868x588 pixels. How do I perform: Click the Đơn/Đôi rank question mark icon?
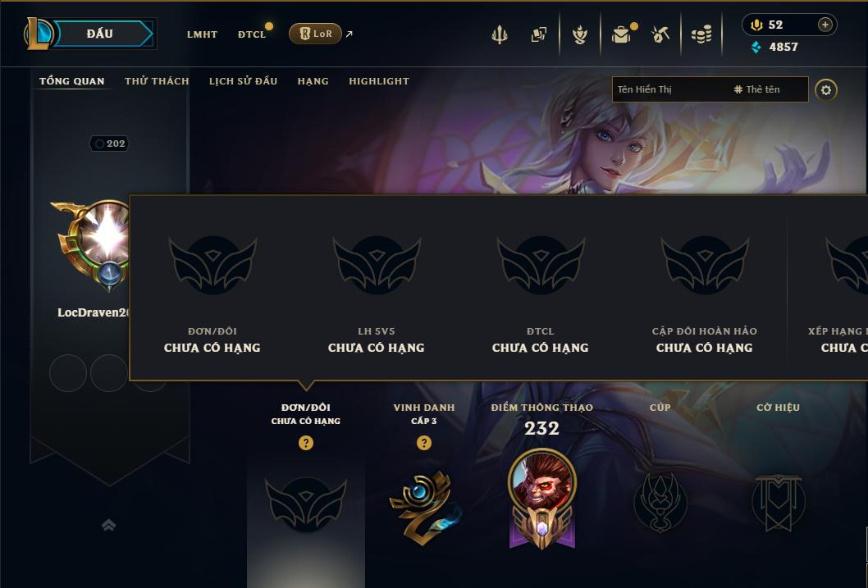point(305,443)
